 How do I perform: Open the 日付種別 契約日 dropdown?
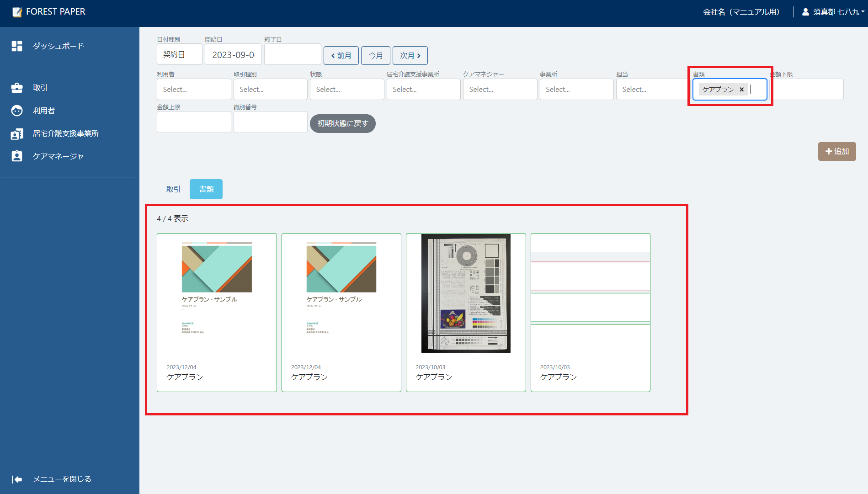pyautogui.click(x=179, y=55)
